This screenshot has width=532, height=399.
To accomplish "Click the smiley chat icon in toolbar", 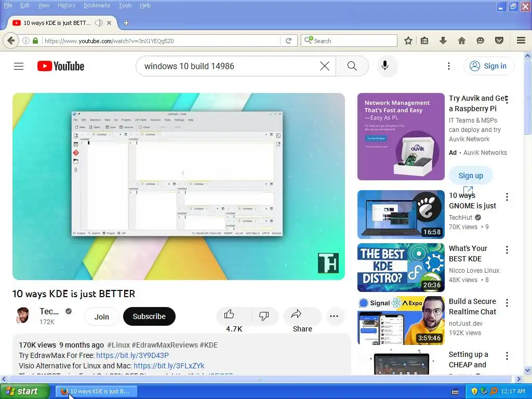I will click(x=480, y=41).
